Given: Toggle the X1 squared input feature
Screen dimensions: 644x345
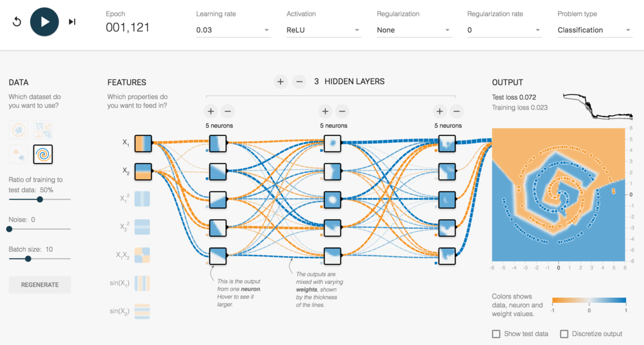Looking at the screenshot, I should pyautogui.click(x=142, y=199).
